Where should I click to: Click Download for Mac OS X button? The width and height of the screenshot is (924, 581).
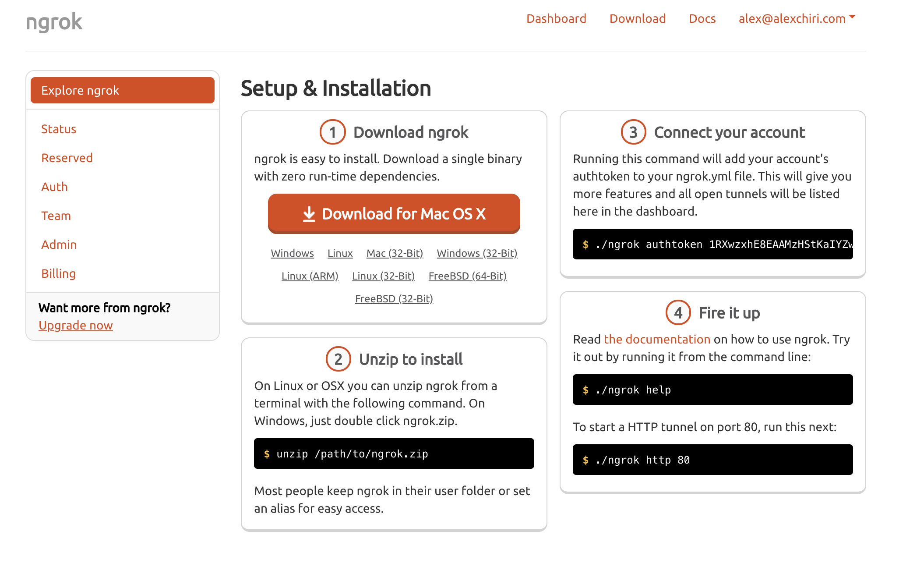(x=394, y=213)
